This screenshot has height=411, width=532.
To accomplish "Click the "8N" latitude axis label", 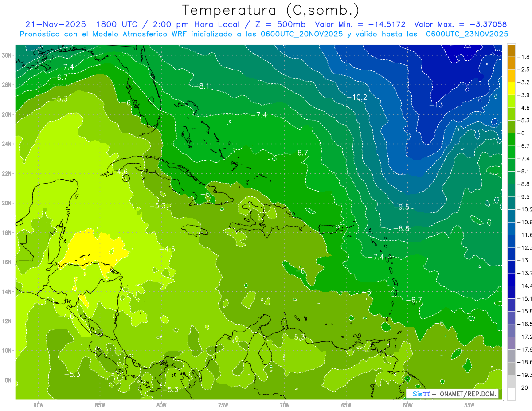I will pos(9,380).
